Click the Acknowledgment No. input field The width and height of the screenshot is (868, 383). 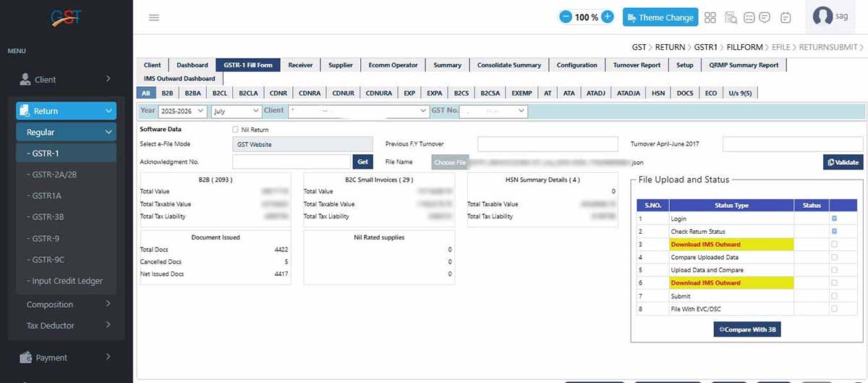click(x=292, y=162)
